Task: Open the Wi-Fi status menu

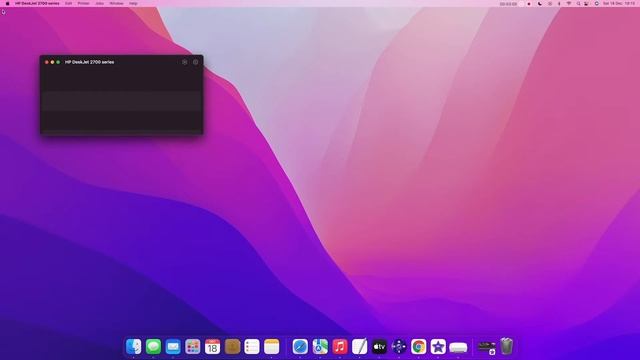Action: pyautogui.click(x=569, y=4)
